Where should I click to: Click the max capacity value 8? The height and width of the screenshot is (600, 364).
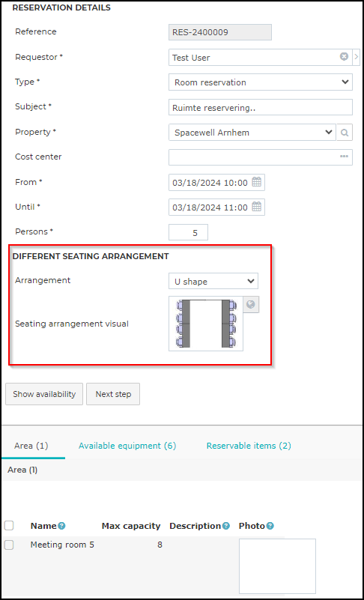(160, 545)
